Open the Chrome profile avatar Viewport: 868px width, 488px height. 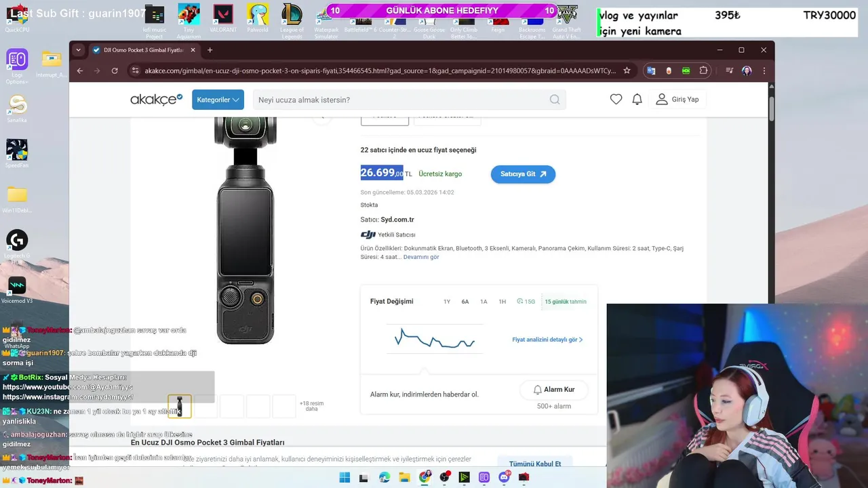click(x=747, y=70)
